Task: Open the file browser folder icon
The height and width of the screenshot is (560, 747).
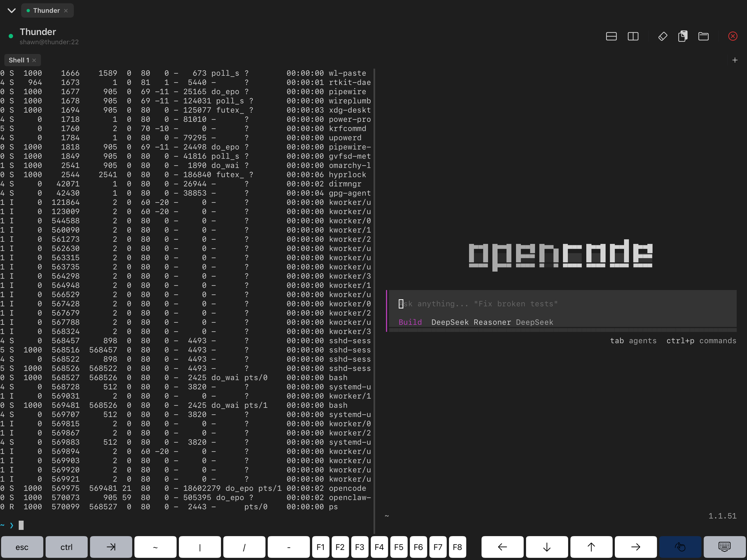Action: (704, 36)
